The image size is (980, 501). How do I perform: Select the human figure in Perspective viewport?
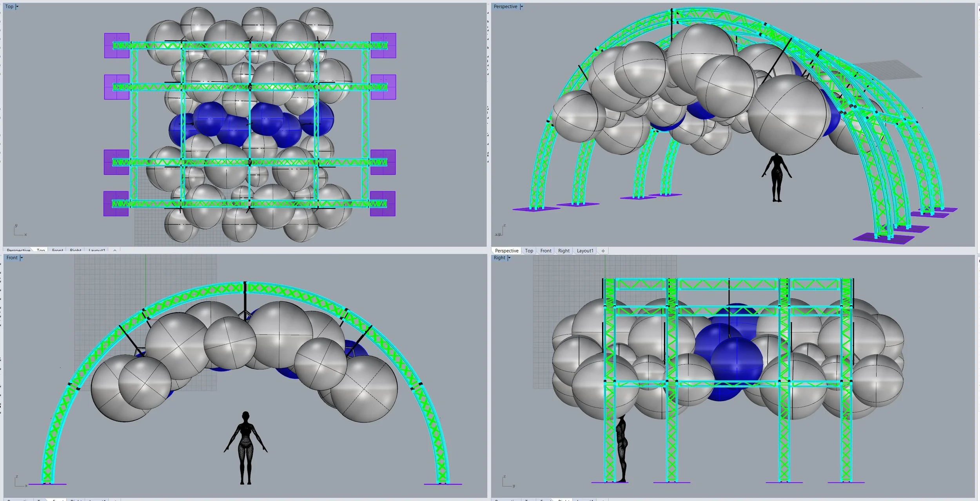tap(777, 177)
